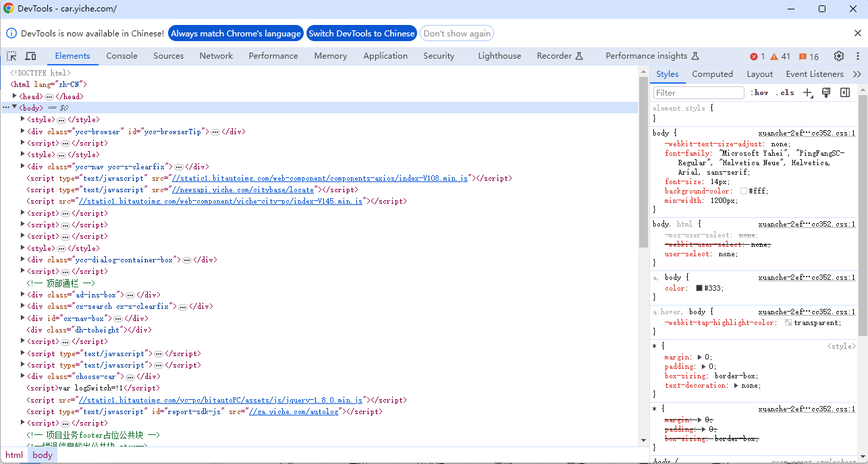Click the issues count badge
Viewport: 868px width, 464px height.
(x=809, y=57)
